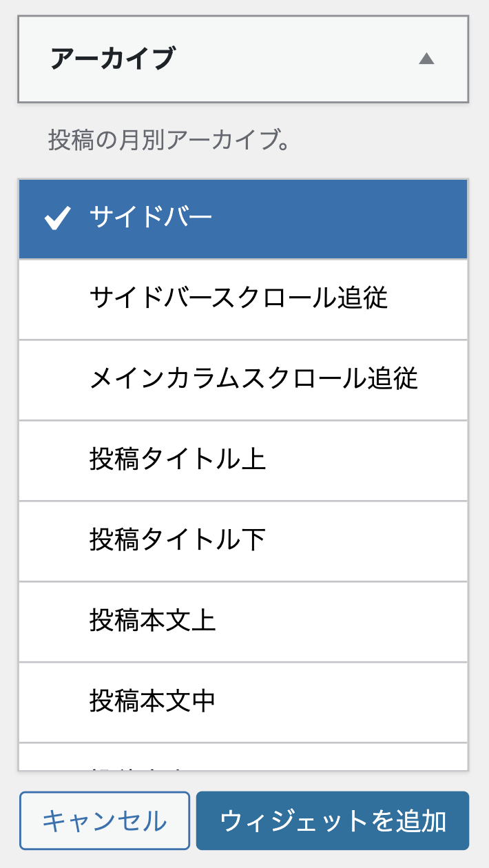Click the アーカイブ widget title
Screen dimensions: 489x868
pos(113,59)
